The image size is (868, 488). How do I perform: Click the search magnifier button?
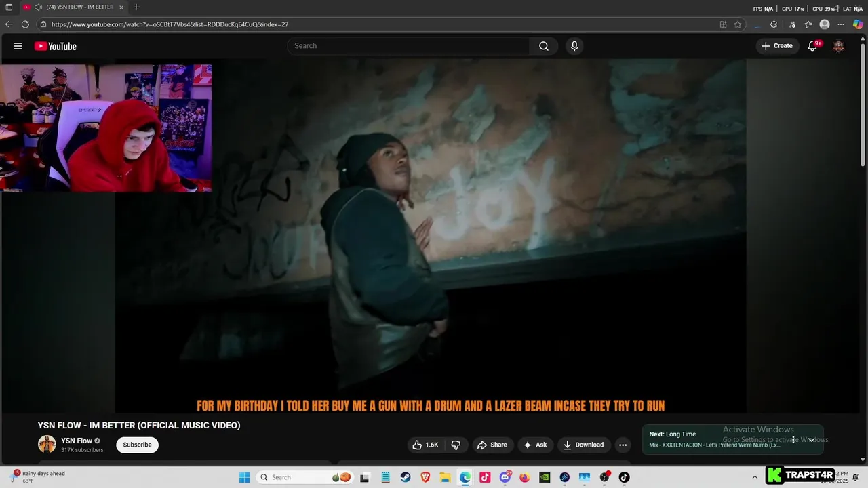pyautogui.click(x=544, y=46)
